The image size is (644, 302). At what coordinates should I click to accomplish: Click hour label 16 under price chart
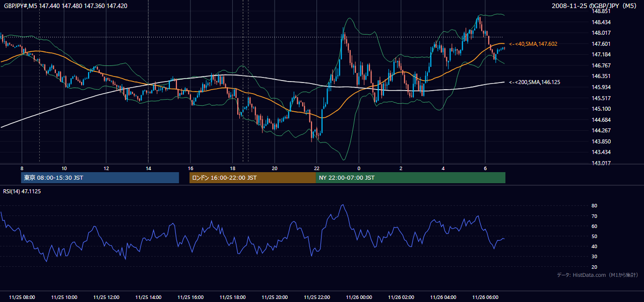click(x=190, y=168)
